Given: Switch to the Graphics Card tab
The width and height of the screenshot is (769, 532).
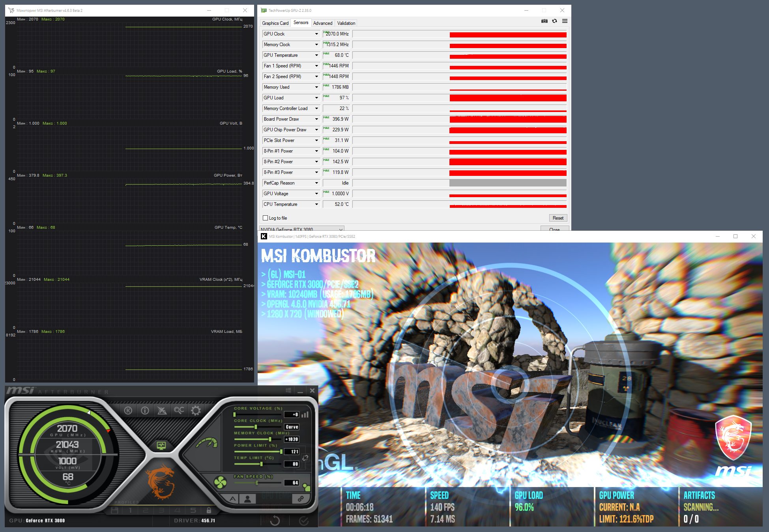Looking at the screenshot, I should (x=275, y=23).
